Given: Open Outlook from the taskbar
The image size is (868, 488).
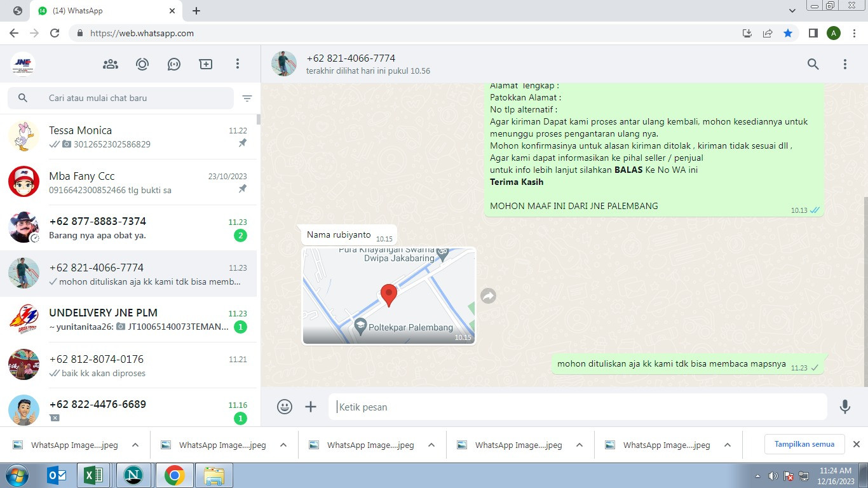Looking at the screenshot, I should pos(57,475).
